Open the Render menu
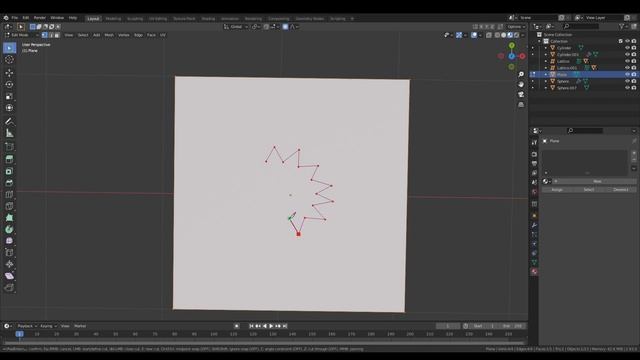Viewport: 640px width, 360px height. (40, 18)
